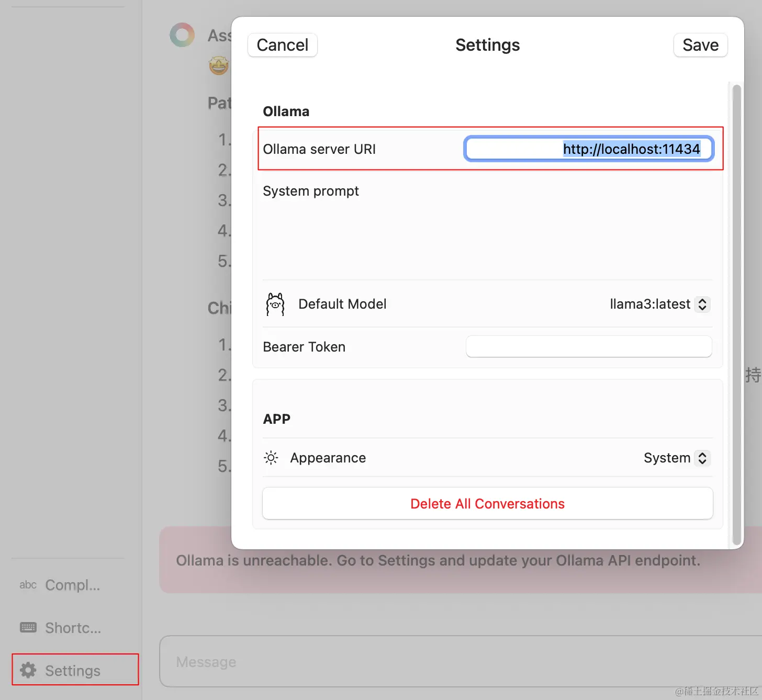Click the Ollama server URI label
Screen dimensions: 762x700
(x=319, y=149)
